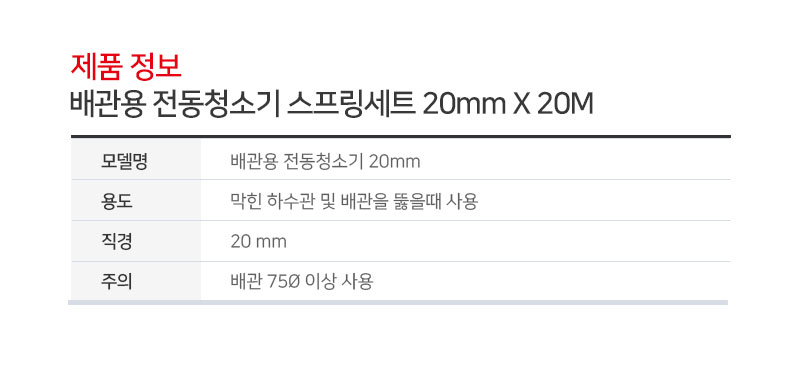Select the product title 배관용 전동청소기 스프링세트
The width and height of the screenshot is (800, 372).
[x=242, y=106]
